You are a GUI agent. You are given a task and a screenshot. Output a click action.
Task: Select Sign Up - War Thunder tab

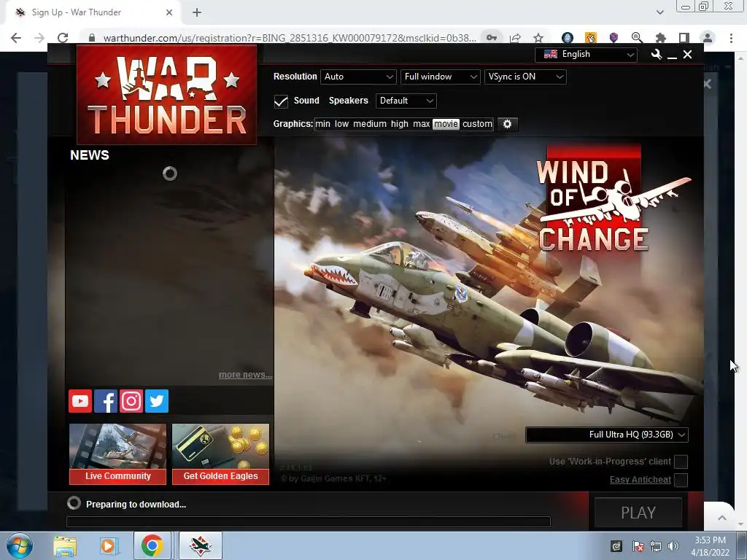pos(93,12)
